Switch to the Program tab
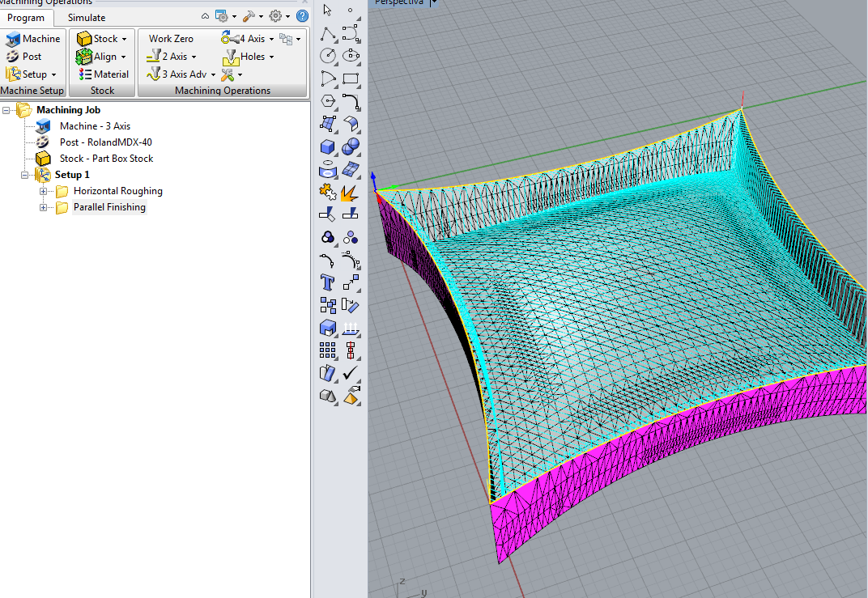 click(x=26, y=18)
